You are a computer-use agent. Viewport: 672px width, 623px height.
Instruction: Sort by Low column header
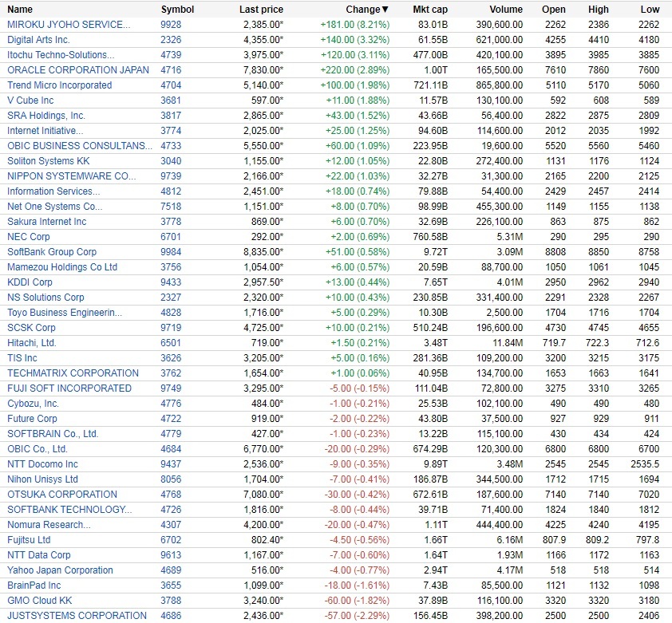pyautogui.click(x=650, y=10)
